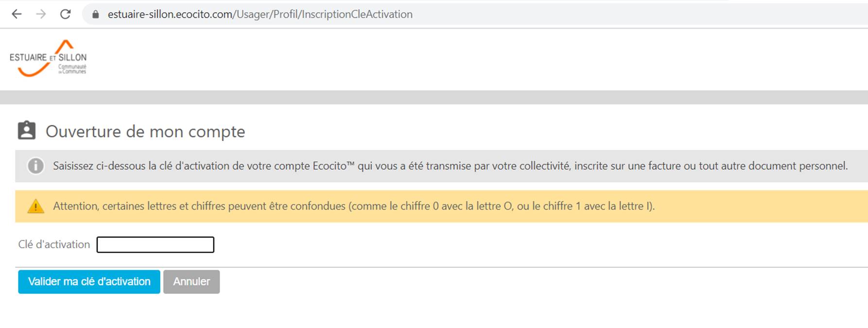Go back with the browser back arrow
Image resolution: width=868 pixels, height=328 pixels.
[17, 14]
